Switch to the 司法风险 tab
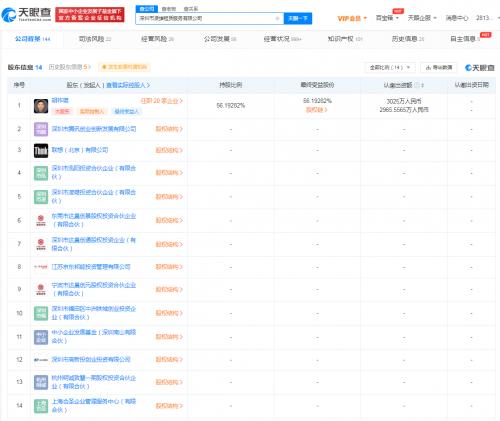This screenshot has width=500, height=421. pyautogui.click(x=95, y=39)
